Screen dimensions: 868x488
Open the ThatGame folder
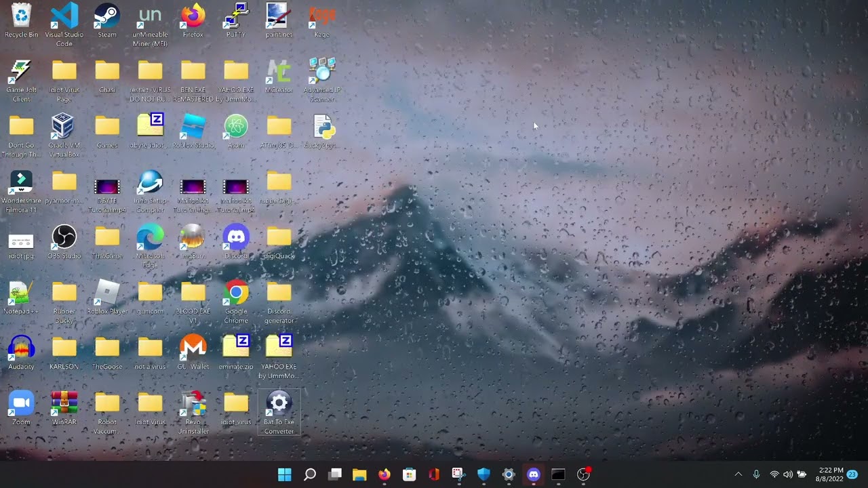click(x=107, y=243)
